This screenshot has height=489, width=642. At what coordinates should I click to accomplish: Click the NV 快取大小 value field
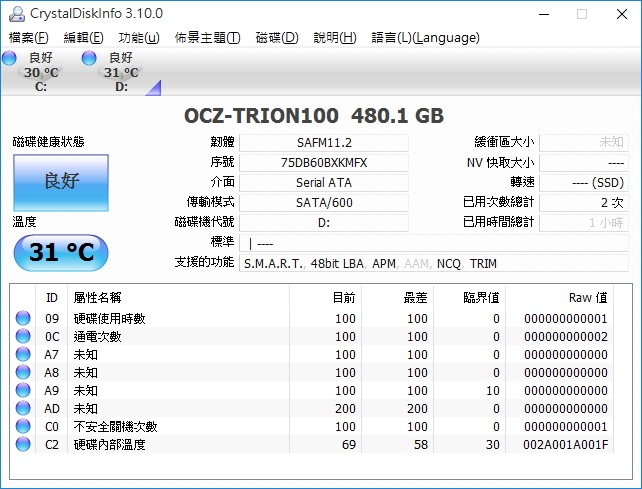[x=584, y=163]
